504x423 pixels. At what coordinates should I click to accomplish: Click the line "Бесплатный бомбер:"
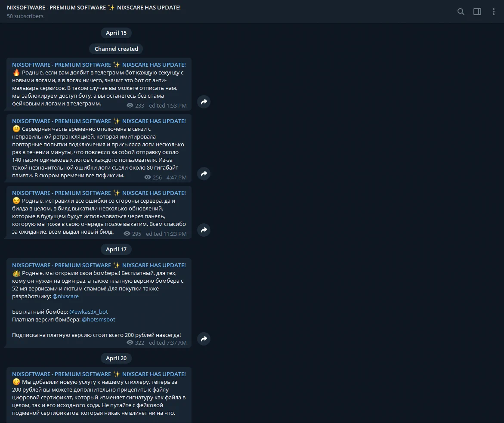[x=40, y=312]
